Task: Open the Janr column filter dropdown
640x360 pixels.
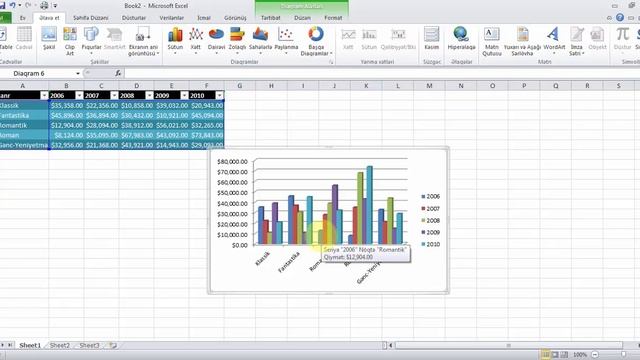Action: (x=44, y=96)
